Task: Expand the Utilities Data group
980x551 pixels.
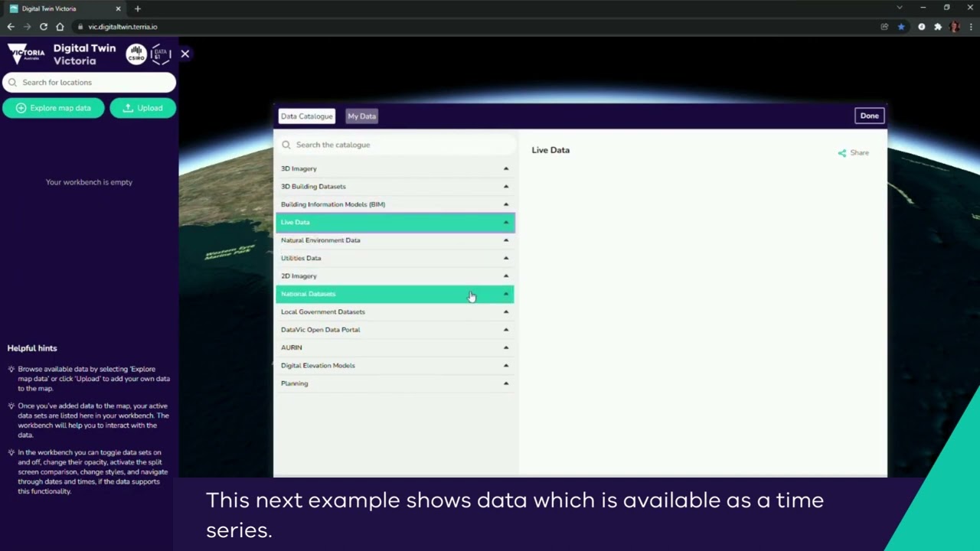Action: point(395,258)
